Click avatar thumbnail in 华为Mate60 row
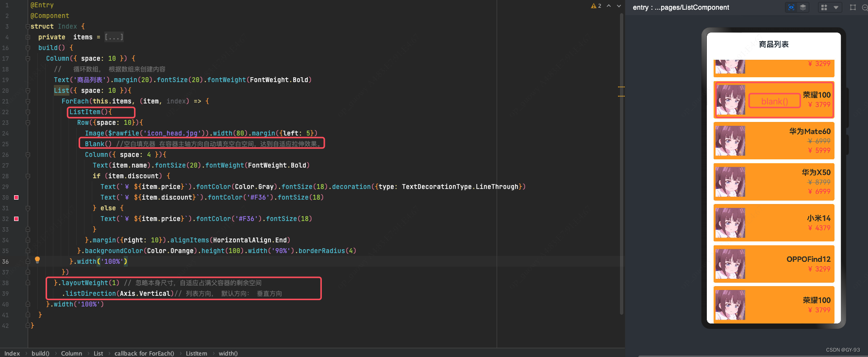This screenshot has height=357, width=868. 730,141
